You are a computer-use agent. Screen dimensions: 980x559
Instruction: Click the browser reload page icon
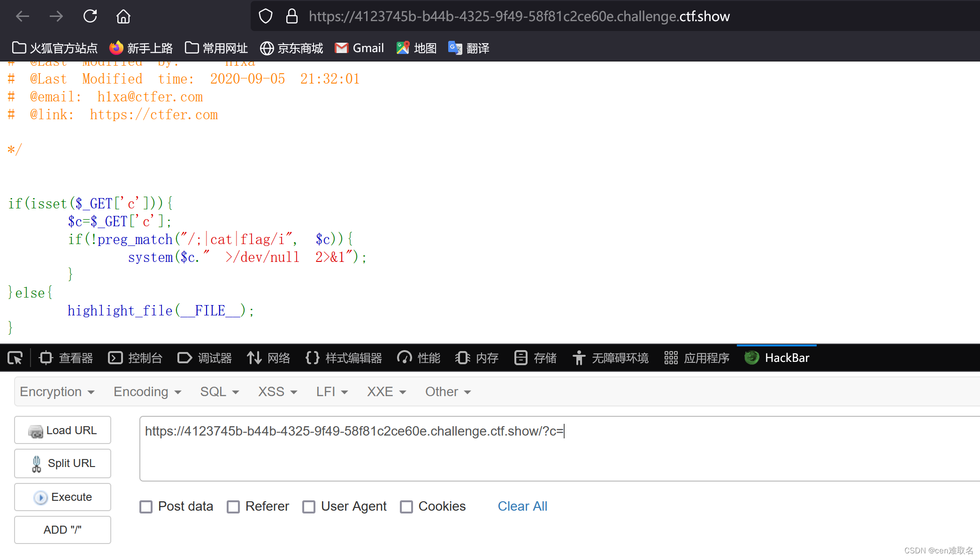click(90, 16)
